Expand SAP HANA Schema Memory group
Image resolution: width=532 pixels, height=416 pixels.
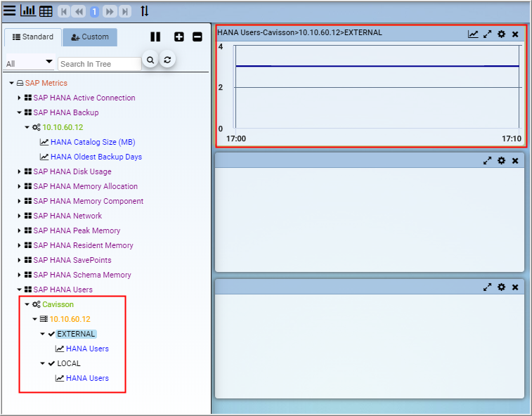[x=20, y=275]
